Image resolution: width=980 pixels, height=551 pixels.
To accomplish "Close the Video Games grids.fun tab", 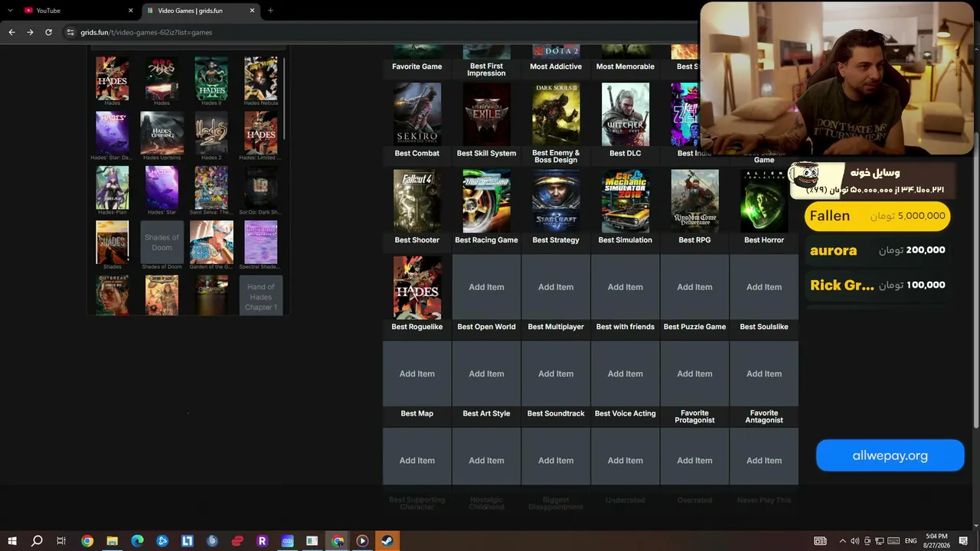I will click(252, 11).
